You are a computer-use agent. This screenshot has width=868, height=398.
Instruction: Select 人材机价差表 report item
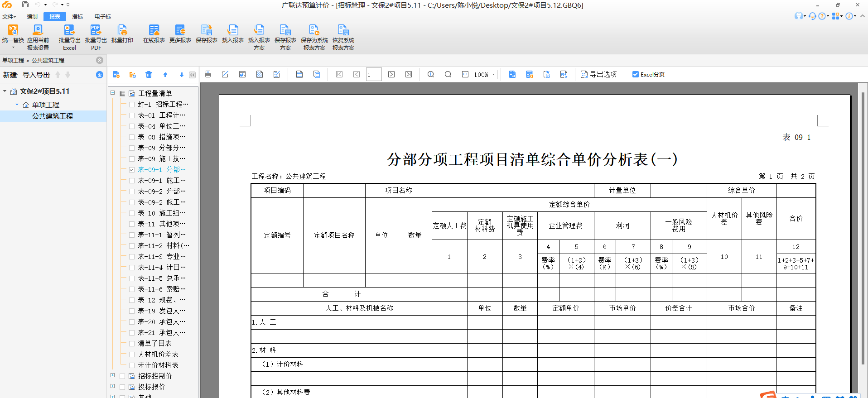point(158,354)
